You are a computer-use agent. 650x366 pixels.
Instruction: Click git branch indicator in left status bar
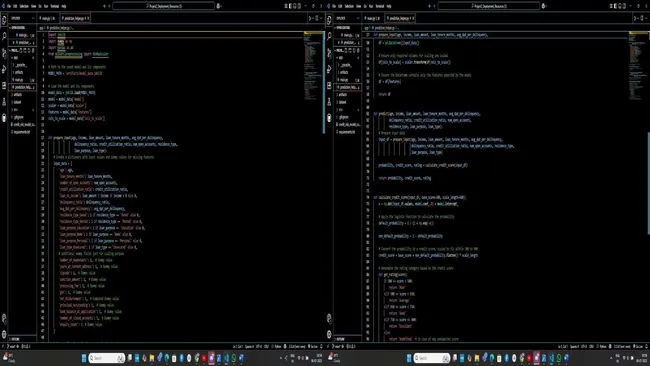13,346
